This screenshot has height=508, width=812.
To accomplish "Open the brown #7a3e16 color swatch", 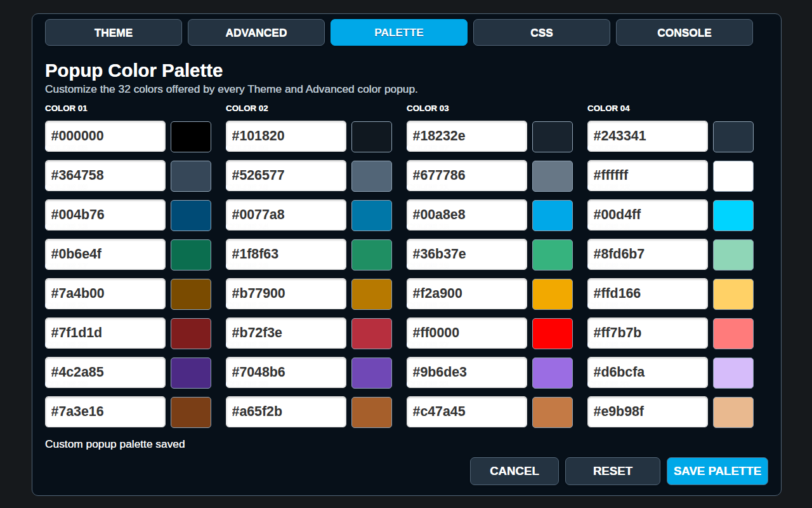I will [x=191, y=412].
